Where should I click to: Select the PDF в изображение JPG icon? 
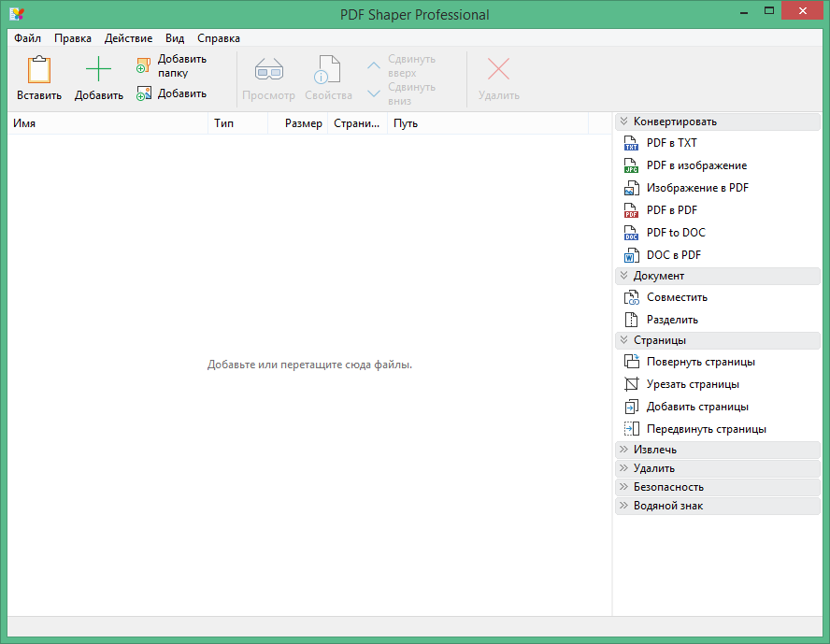point(631,165)
